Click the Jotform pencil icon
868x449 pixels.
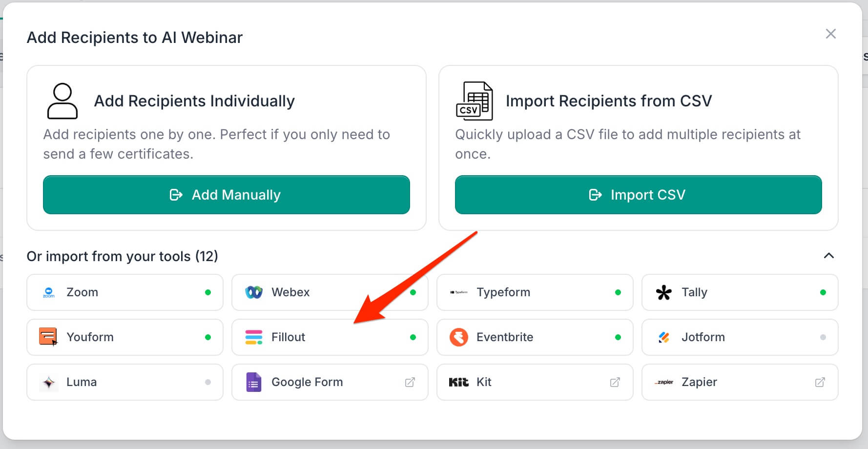[664, 337]
